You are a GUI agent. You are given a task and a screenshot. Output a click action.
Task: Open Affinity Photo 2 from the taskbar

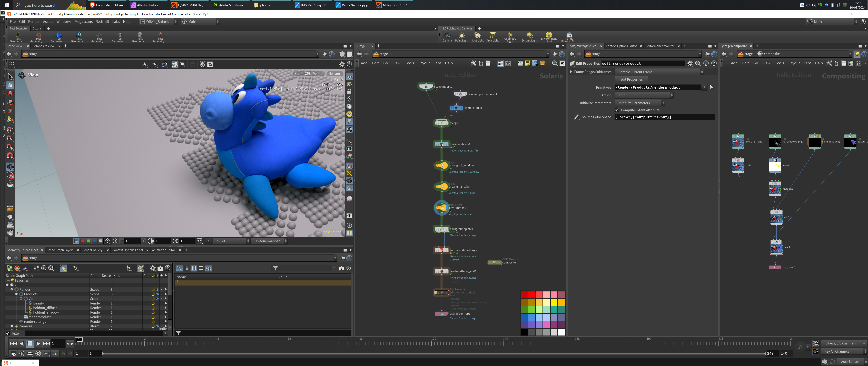point(148,5)
